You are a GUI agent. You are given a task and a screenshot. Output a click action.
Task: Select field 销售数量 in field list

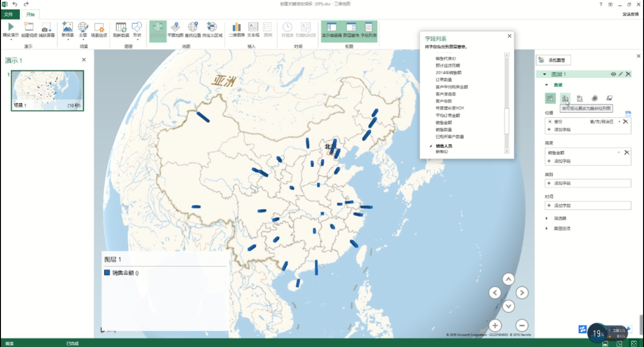click(444, 129)
